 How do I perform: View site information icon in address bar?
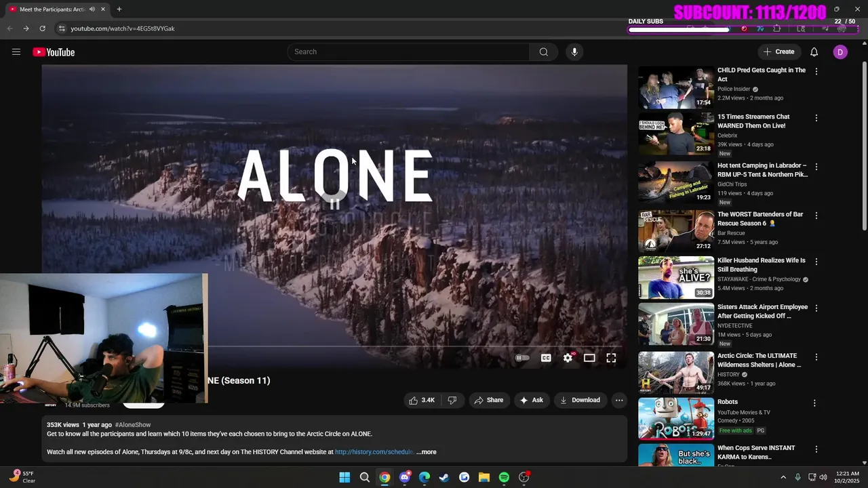click(x=62, y=28)
